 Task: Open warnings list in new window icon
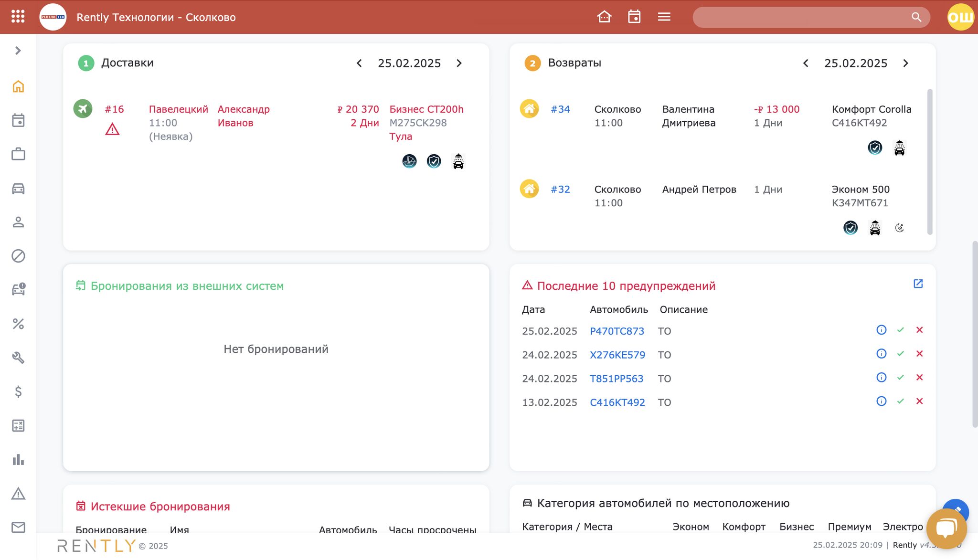918,284
